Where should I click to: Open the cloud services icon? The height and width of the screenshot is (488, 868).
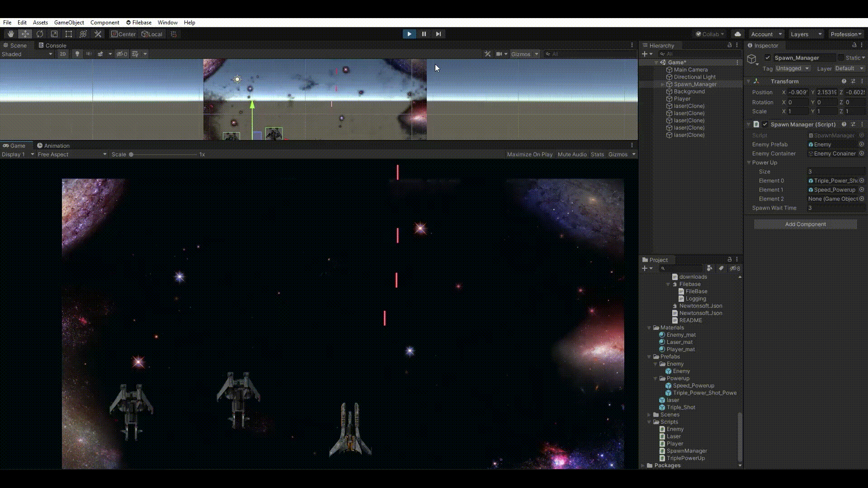point(738,34)
